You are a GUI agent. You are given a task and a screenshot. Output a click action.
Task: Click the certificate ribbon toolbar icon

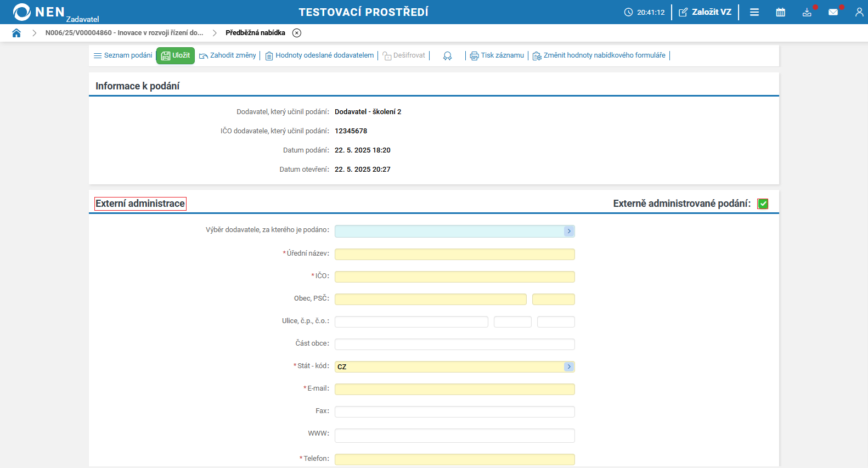point(448,56)
